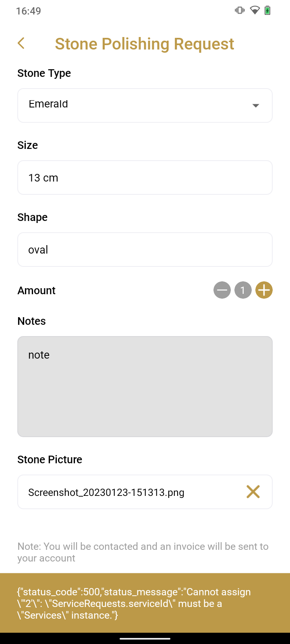Remove the attached screenshot with X icon
The height and width of the screenshot is (644, 290).
click(253, 491)
